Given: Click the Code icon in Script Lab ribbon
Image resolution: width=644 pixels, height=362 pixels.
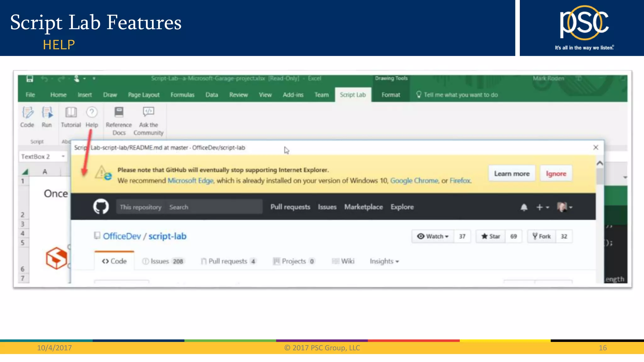Looking at the screenshot, I should (27, 113).
